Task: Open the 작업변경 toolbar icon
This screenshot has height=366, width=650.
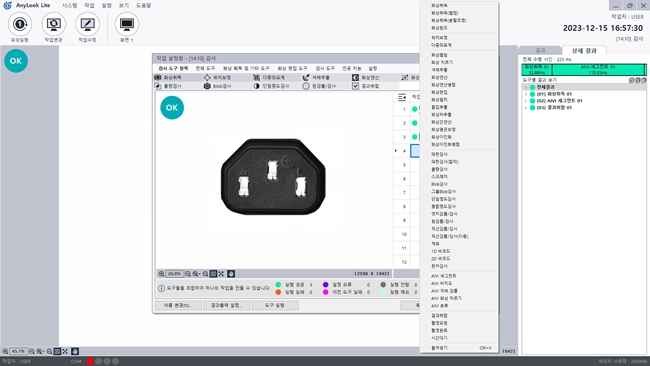Action: tap(53, 24)
